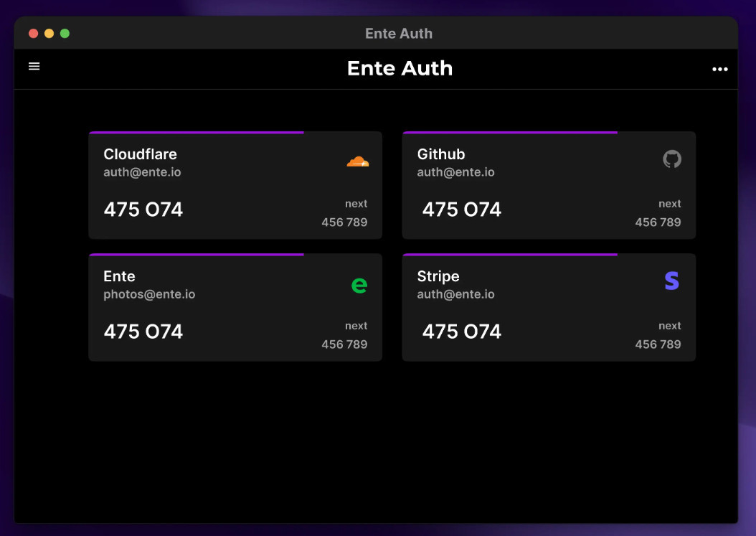756x536 pixels.
Task: Click the green Ente logo icon
Action: 359,285
